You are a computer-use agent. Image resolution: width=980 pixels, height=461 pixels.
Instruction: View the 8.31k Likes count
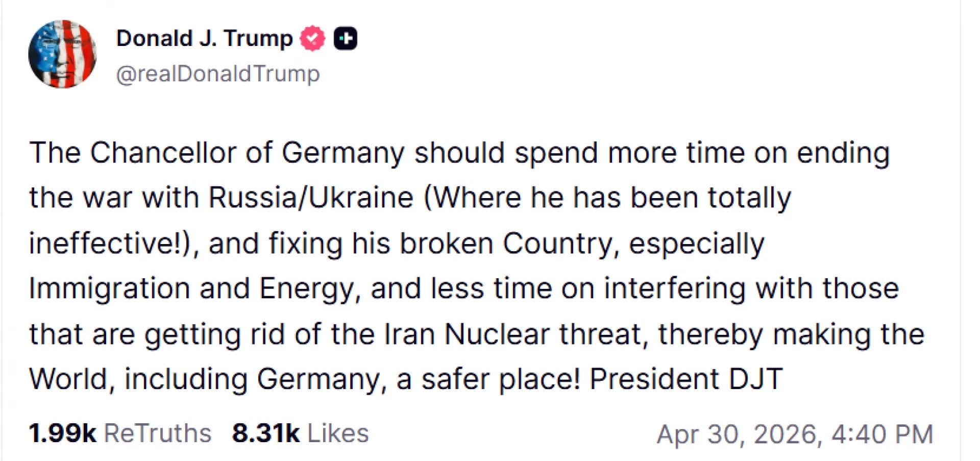pyautogui.click(x=265, y=433)
